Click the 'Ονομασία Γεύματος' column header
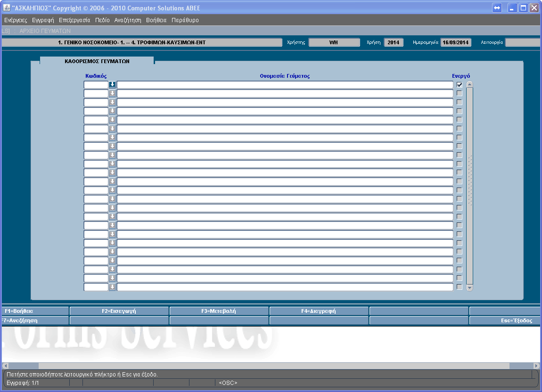The height and width of the screenshot is (392, 542). click(285, 76)
